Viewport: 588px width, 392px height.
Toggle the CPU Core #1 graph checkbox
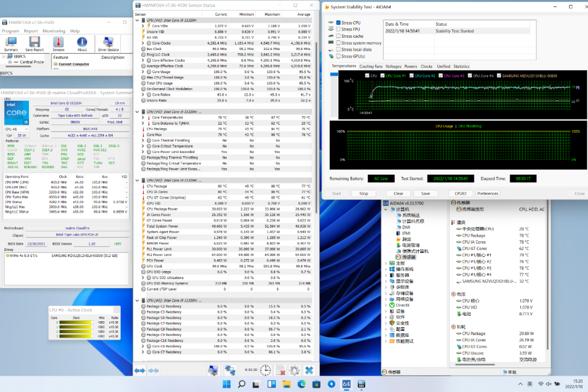point(383,76)
